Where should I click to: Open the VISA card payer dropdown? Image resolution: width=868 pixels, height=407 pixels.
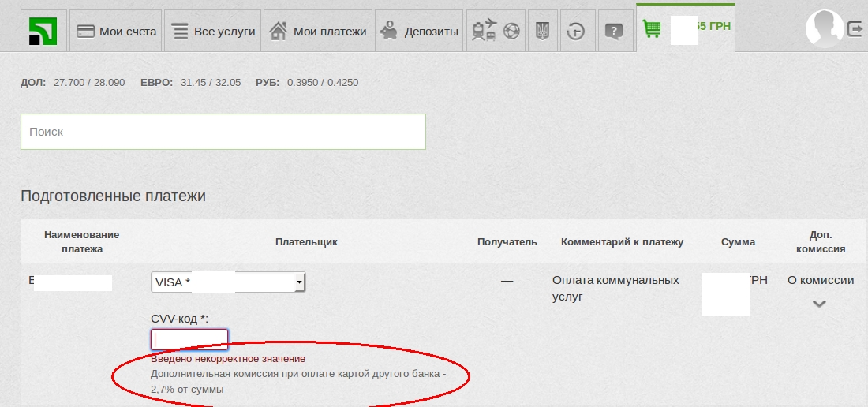coord(228,282)
